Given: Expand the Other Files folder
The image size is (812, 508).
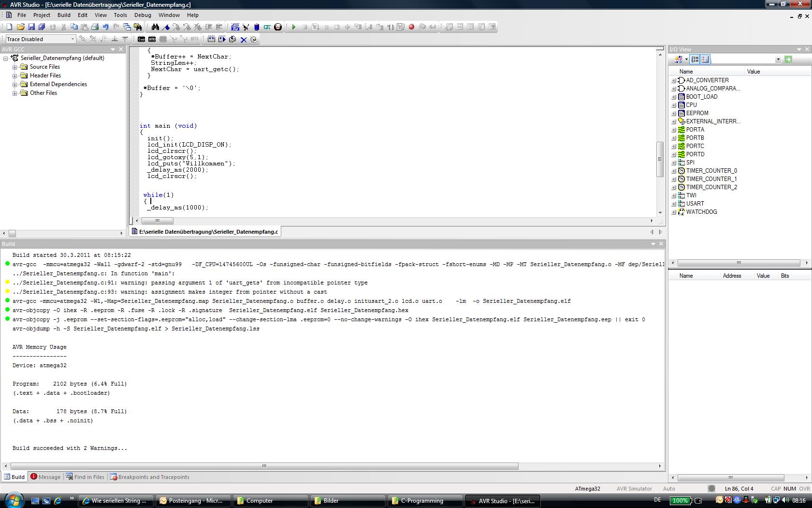Looking at the screenshot, I should [15, 93].
